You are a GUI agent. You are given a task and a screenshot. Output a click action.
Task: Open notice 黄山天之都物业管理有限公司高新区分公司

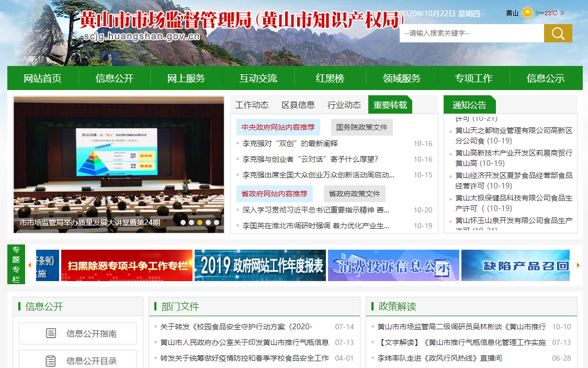pyautogui.click(x=513, y=136)
